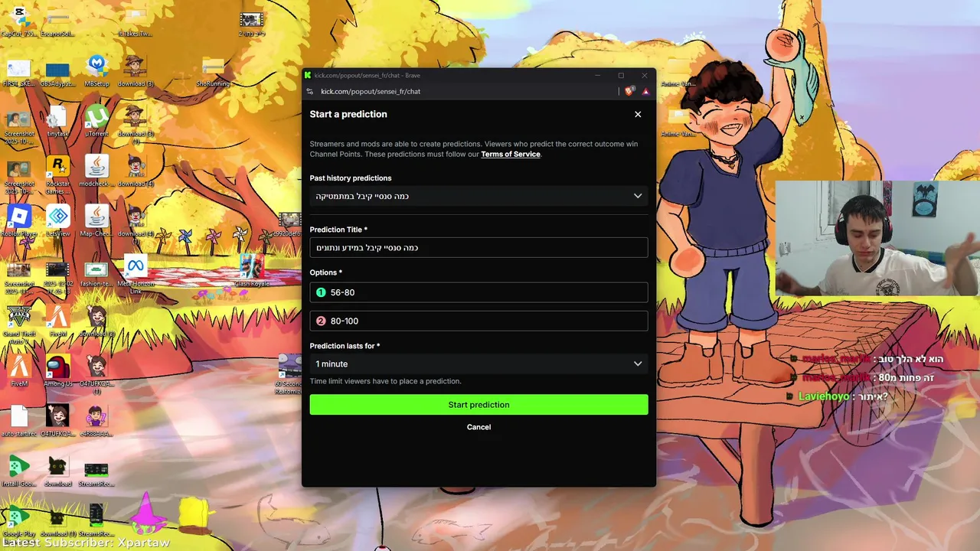Viewport: 980px width, 551px height.
Task: Click the Prediction Title input field
Action: point(479,247)
